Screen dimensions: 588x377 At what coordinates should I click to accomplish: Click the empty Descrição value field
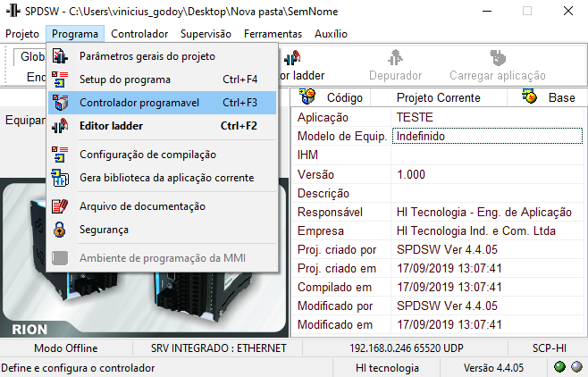click(x=488, y=193)
